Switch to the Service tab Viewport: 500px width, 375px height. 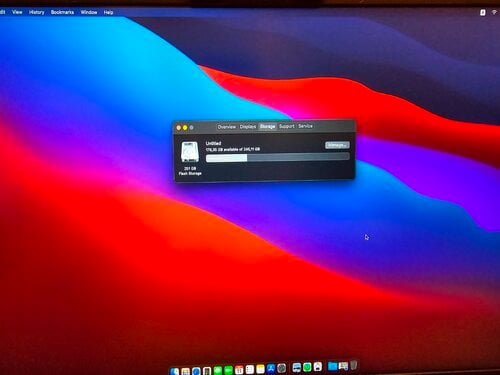[305, 126]
